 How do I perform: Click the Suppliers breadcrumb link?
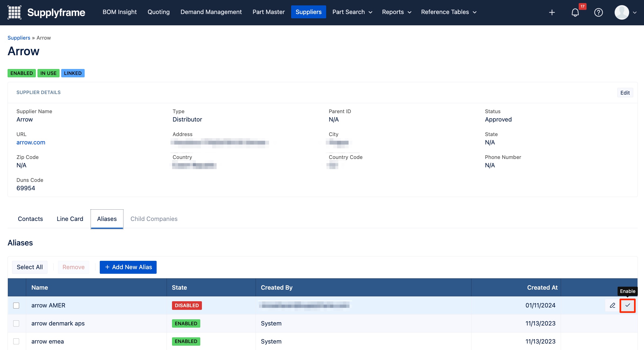pyautogui.click(x=19, y=38)
